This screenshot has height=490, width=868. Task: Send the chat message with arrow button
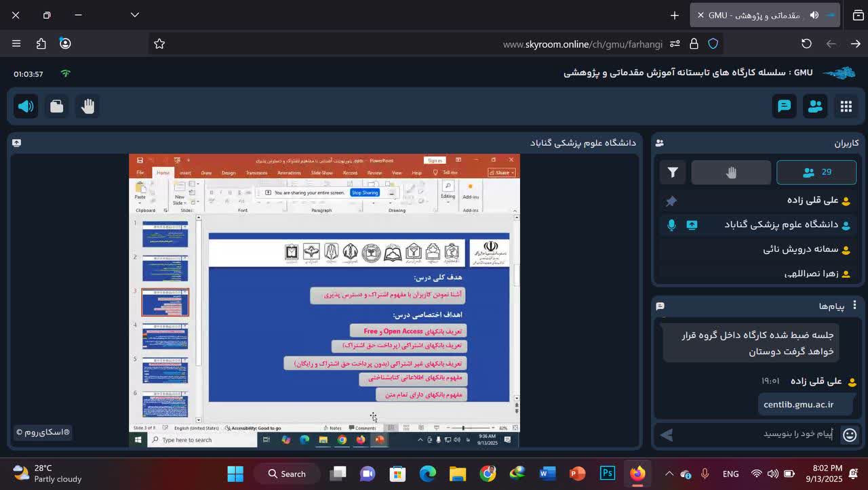(666, 434)
